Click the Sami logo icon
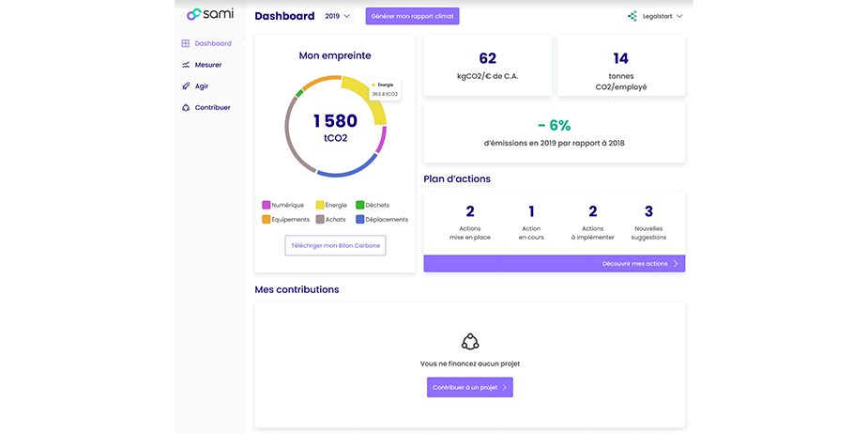868x434 pixels. pyautogui.click(x=193, y=14)
